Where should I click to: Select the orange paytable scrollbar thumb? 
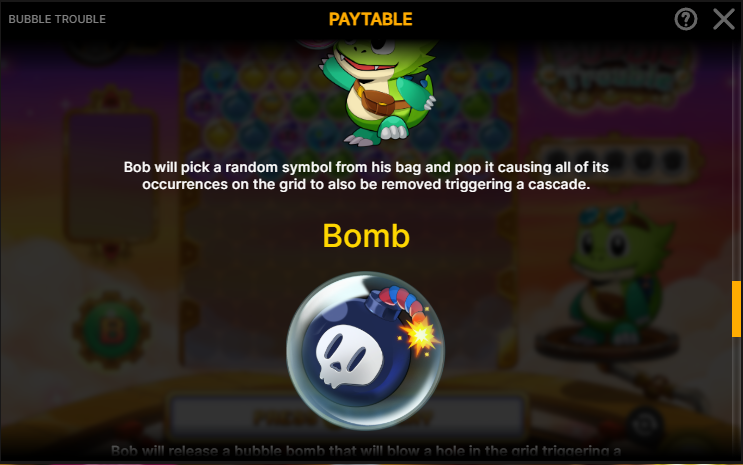point(736,309)
